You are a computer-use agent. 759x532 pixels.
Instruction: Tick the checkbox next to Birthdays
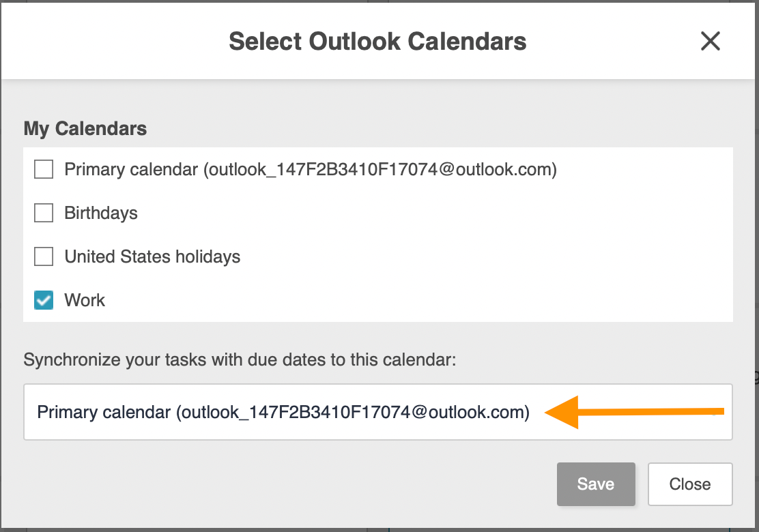coord(43,213)
